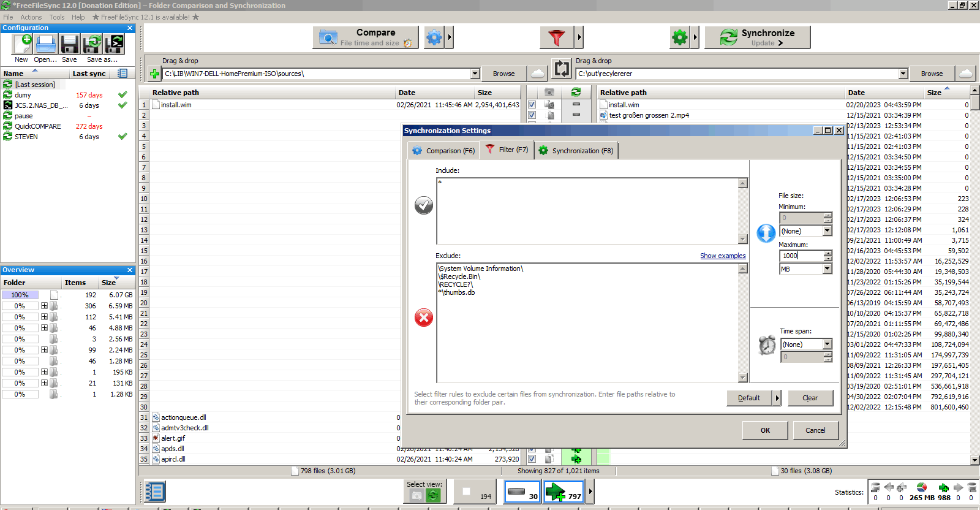This screenshot has height=510, width=980.
Task: Expand folder with 99 items
Action: point(44,350)
